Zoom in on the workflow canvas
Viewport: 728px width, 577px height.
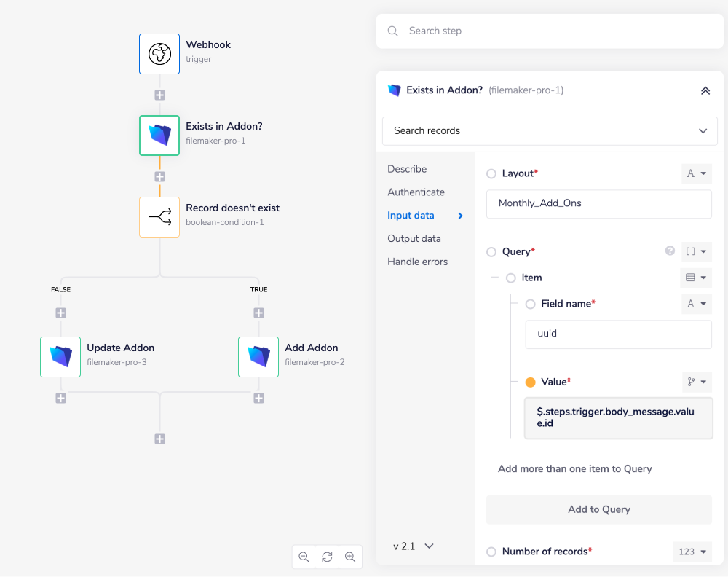(x=350, y=557)
